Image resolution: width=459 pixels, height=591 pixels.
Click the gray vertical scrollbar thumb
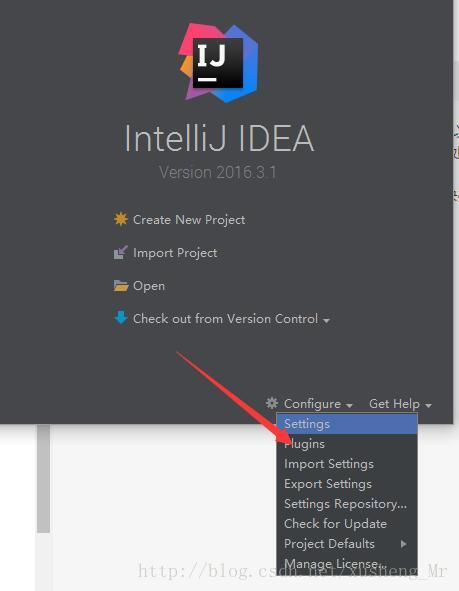[x=43, y=479]
